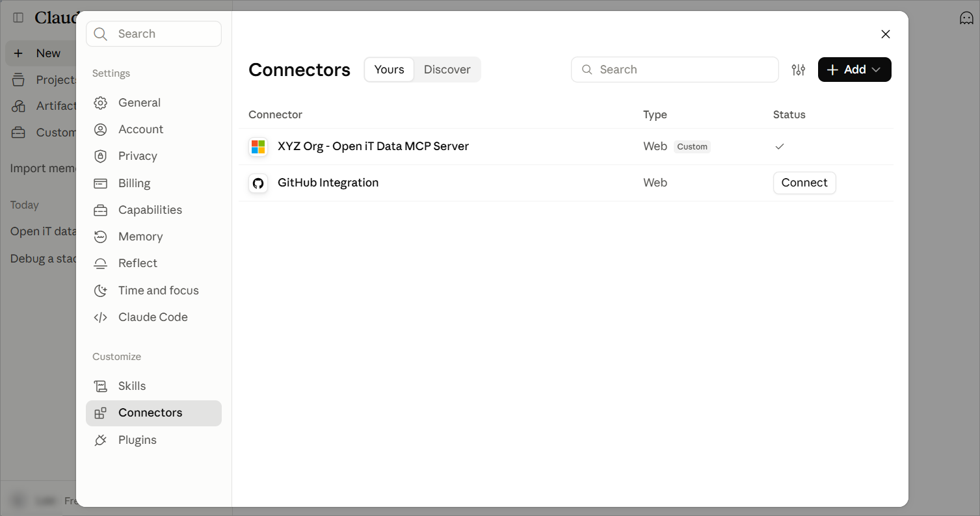The image size is (980, 516).
Task: Open Claude Code via code-brackets icon
Action: (x=100, y=317)
